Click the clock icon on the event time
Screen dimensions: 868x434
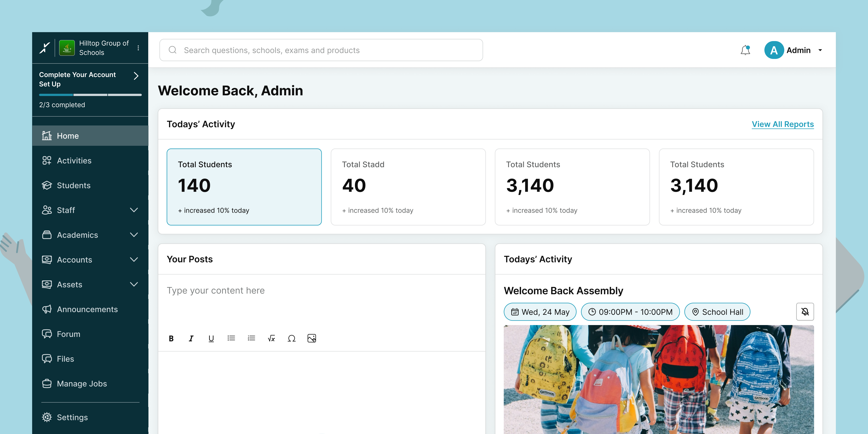592,312
